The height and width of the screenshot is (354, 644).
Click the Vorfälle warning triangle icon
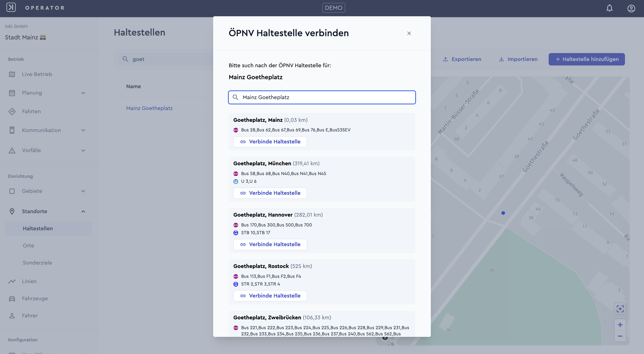coord(12,150)
